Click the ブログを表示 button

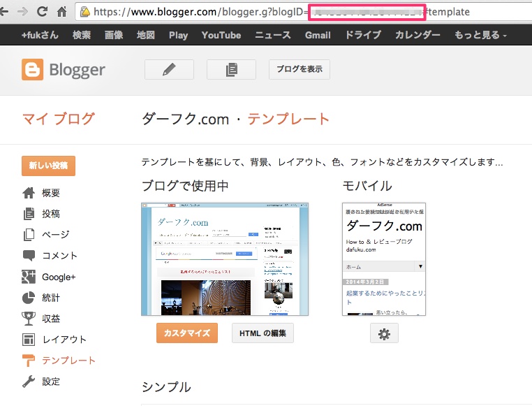pos(300,70)
